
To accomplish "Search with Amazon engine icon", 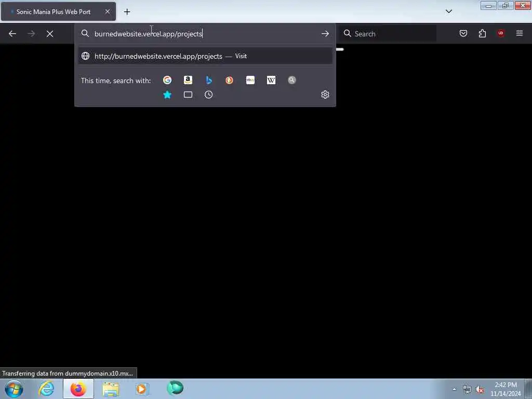I will tap(188, 80).
